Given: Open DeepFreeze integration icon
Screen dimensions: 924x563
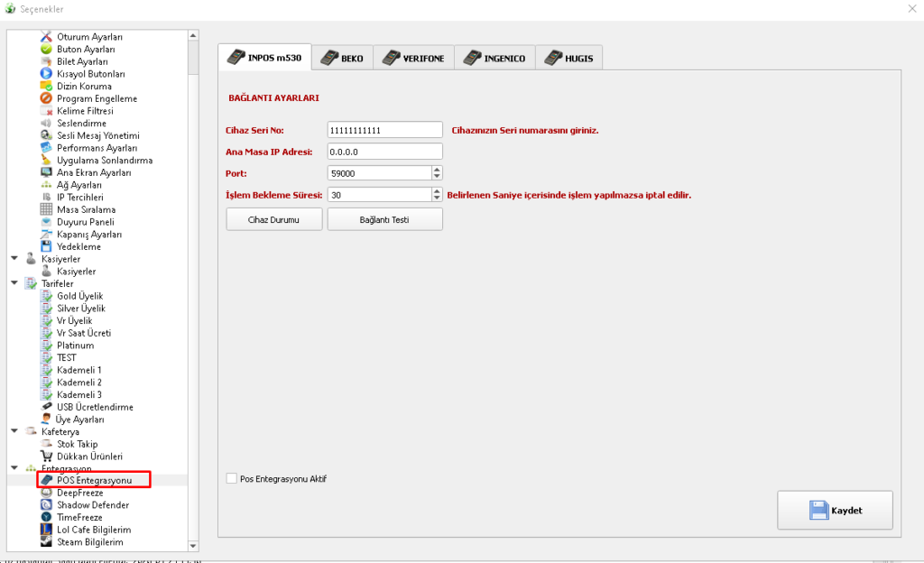Looking at the screenshot, I should pos(47,493).
